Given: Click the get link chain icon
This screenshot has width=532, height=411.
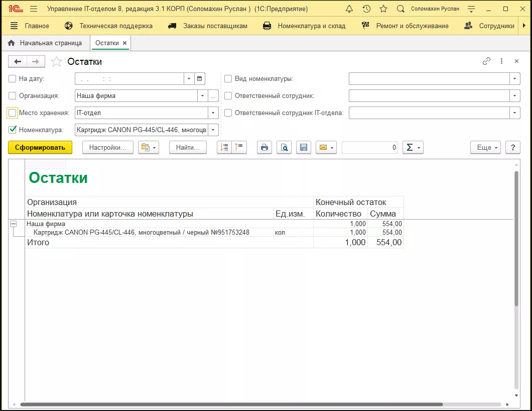Looking at the screenshot, I should [x=486, y=61].
